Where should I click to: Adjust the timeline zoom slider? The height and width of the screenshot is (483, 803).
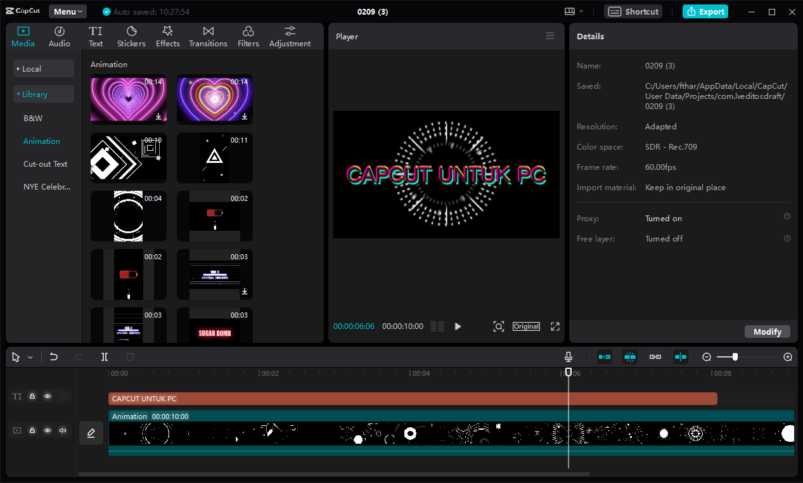[x=735, y=357]
